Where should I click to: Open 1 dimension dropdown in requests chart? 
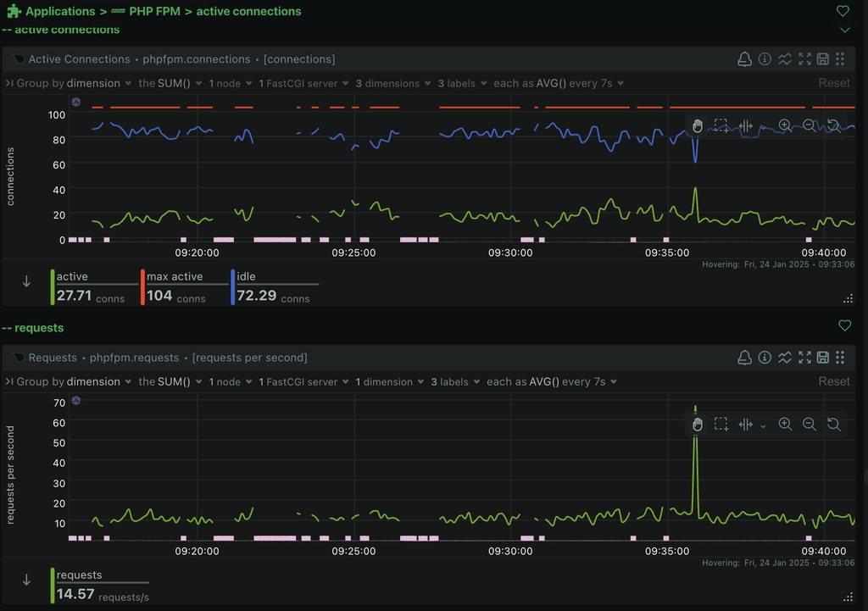pos(390,382)
